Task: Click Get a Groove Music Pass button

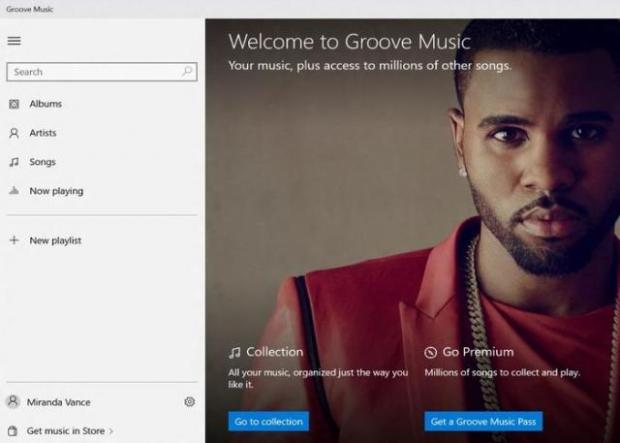Action: pyautogui.click(x=483, y=421)
